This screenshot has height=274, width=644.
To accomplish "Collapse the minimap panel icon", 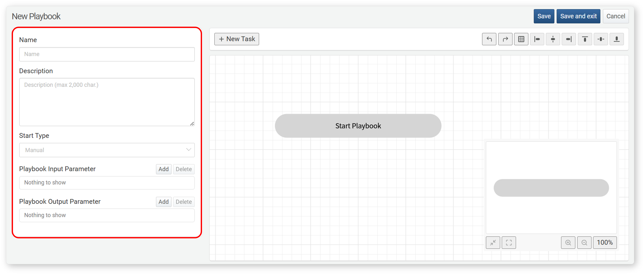I will point(493,242).
